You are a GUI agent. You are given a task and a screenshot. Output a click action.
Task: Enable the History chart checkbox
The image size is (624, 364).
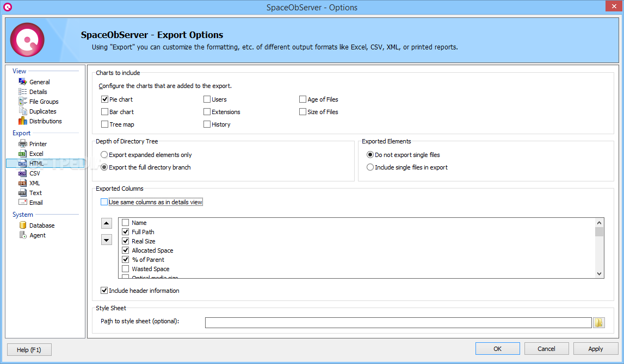[207, 124]
